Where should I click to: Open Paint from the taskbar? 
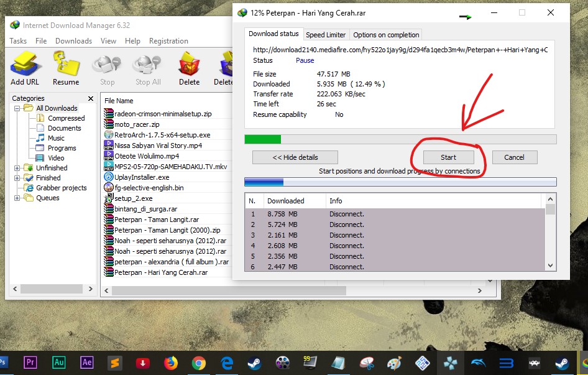point(394,363)
